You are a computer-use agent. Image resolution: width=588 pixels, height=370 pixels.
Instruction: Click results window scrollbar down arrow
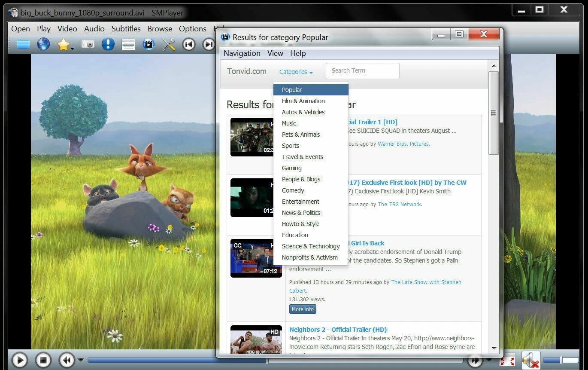[494, 349]
